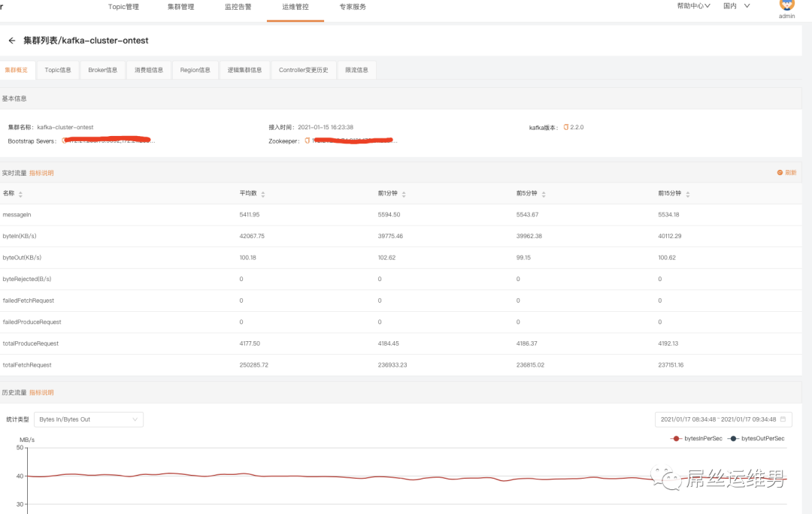
Task: Click the 5594.50 one-minute value cell
Action: [x=389, y=214]
